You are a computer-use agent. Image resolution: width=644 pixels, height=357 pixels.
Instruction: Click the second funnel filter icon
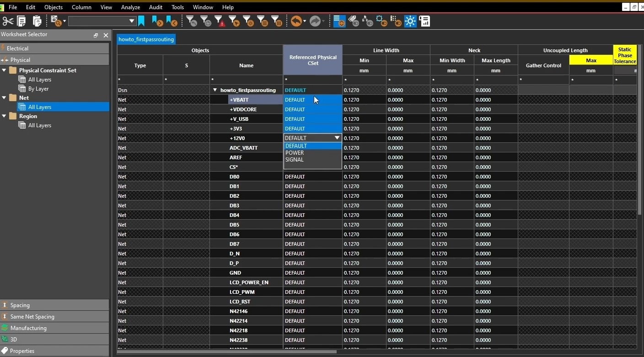click(206, 21)
